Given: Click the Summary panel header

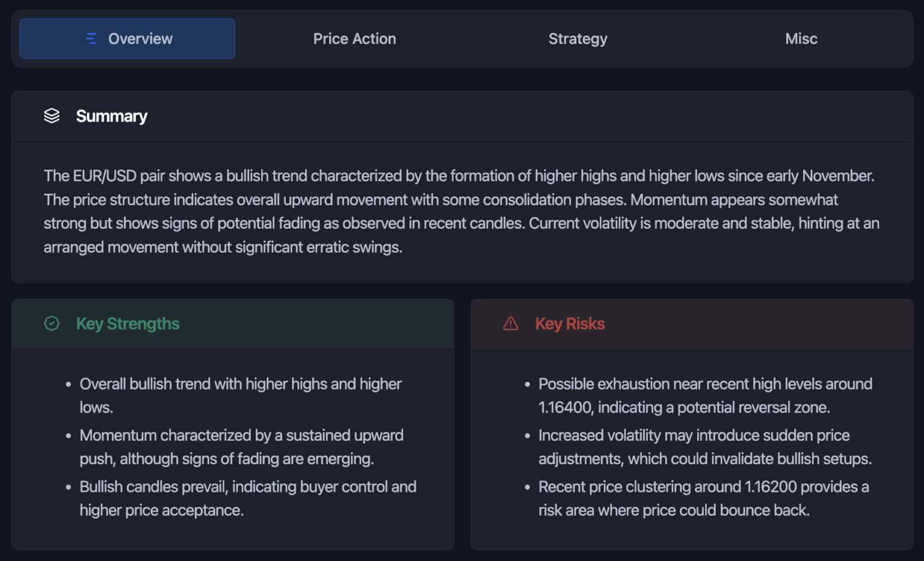Looking at the screenshot, I should [x=111, y=115].
